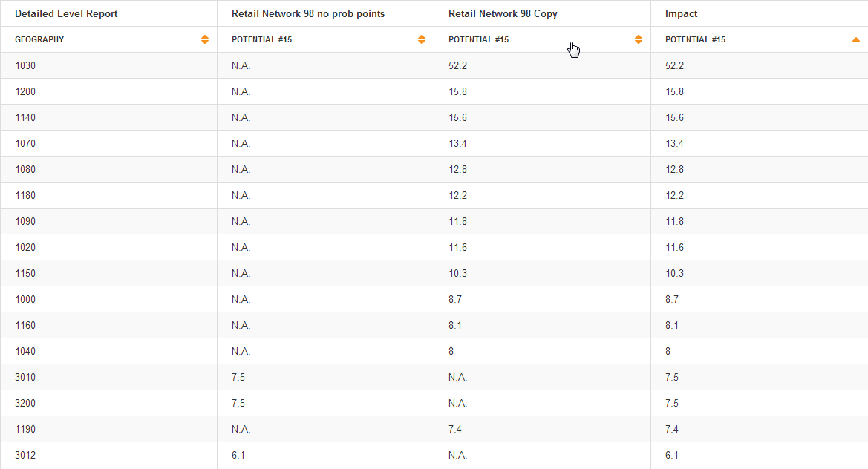The width and height of the screenshot is (868, 469).
Task: Select the Impact column heading
Action: tap(681, 14)
